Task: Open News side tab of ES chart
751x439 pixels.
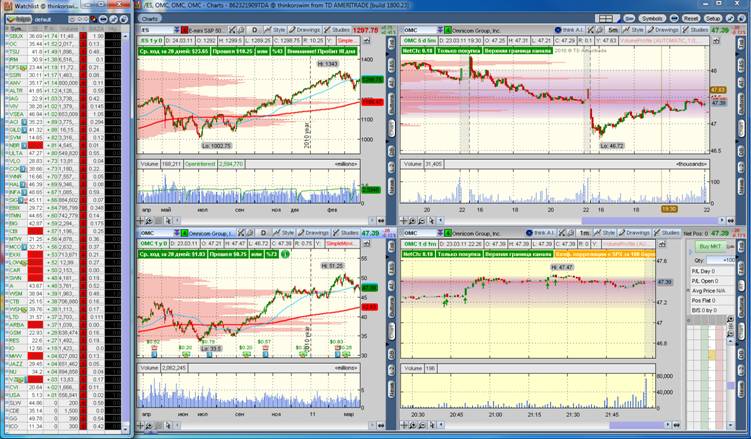Action: point(391,186)
